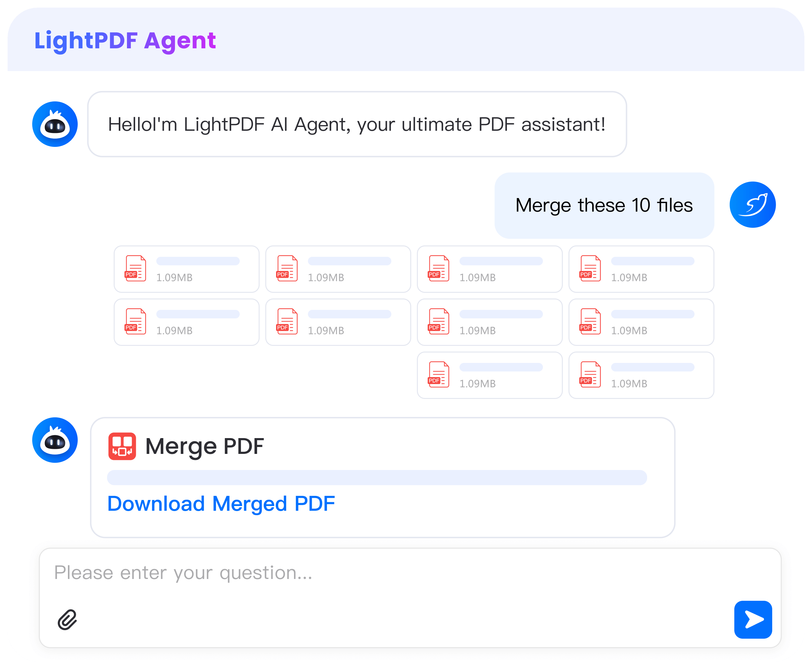The height and width of the screenshot is (669, 812).
Task: Click the user bird avatar icon
Action: (x=752, y=205)
